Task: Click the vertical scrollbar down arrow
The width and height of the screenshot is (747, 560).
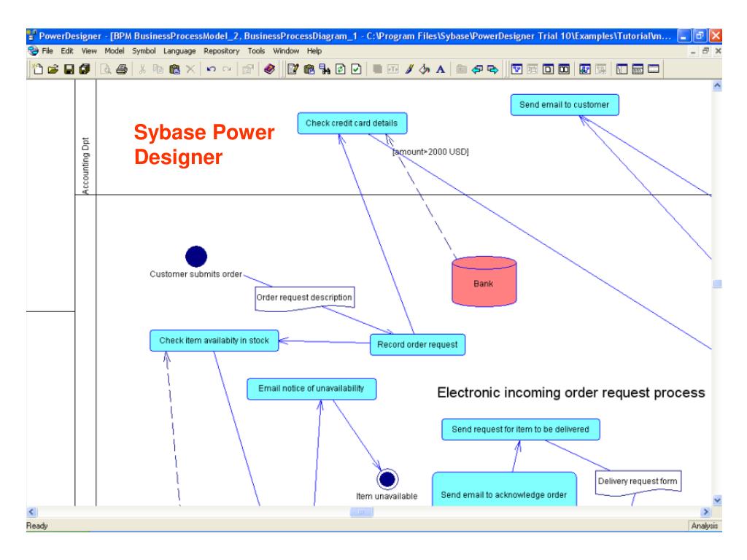Action: 717,500
